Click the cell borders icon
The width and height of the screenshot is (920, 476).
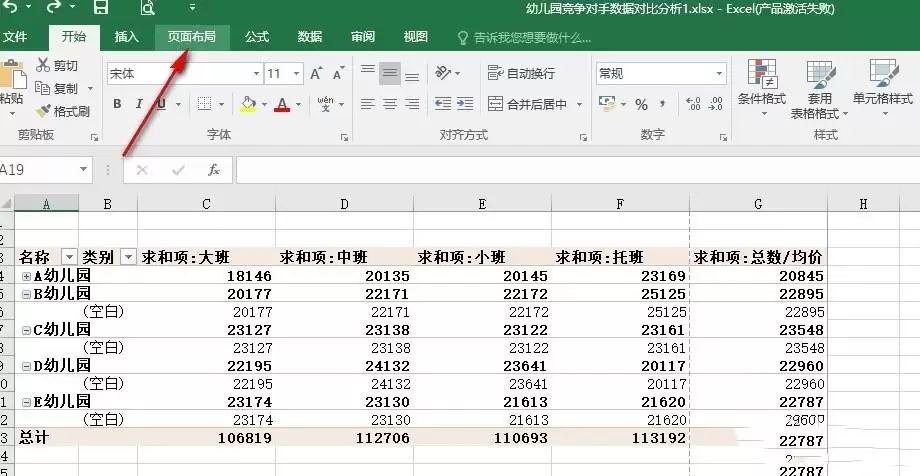204,104
